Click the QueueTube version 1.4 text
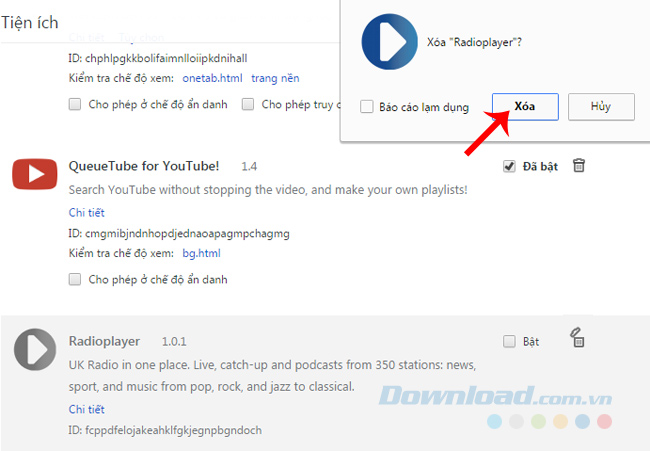 tap(249, 167)
